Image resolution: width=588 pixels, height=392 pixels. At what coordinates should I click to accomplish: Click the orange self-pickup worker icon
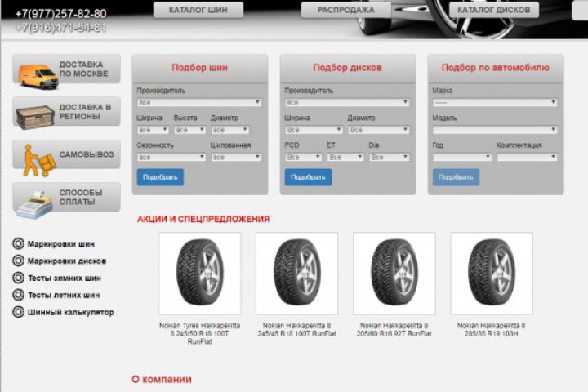click(x=39, y=160)
